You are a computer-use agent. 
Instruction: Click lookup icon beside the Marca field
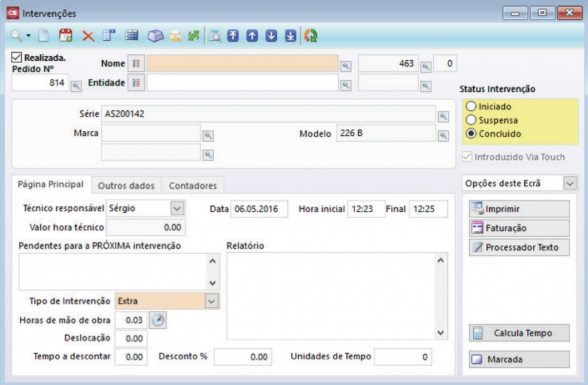(208, 136)
